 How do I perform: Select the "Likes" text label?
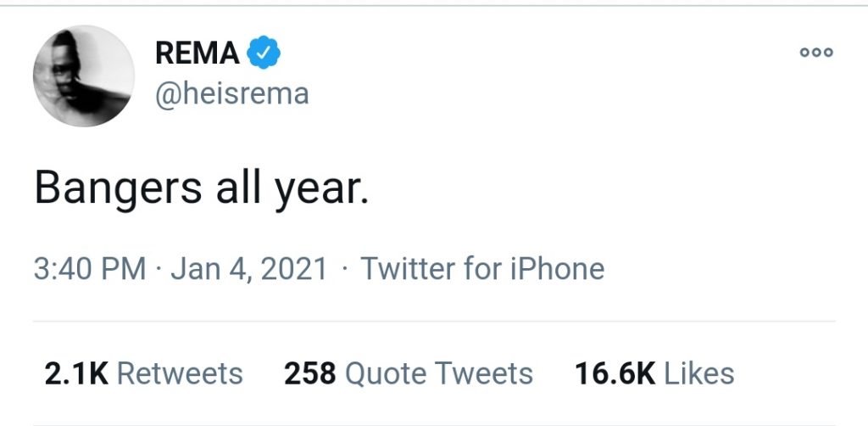point(699,373)
